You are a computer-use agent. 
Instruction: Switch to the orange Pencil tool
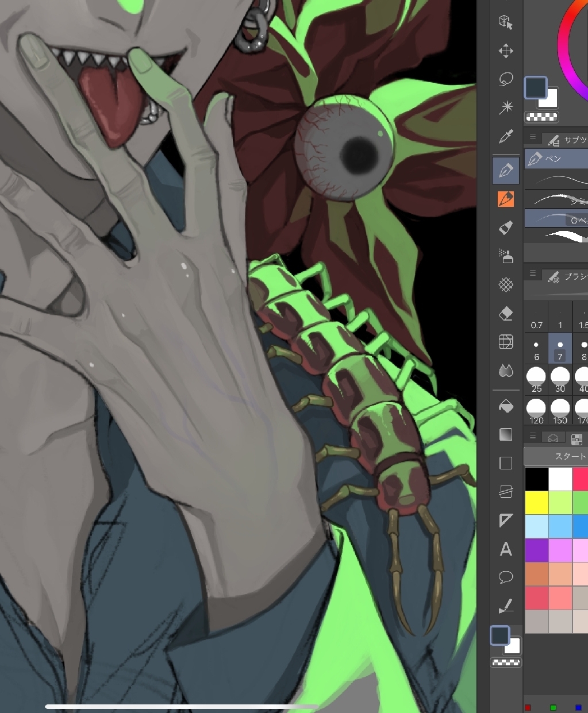click(506, 199)
